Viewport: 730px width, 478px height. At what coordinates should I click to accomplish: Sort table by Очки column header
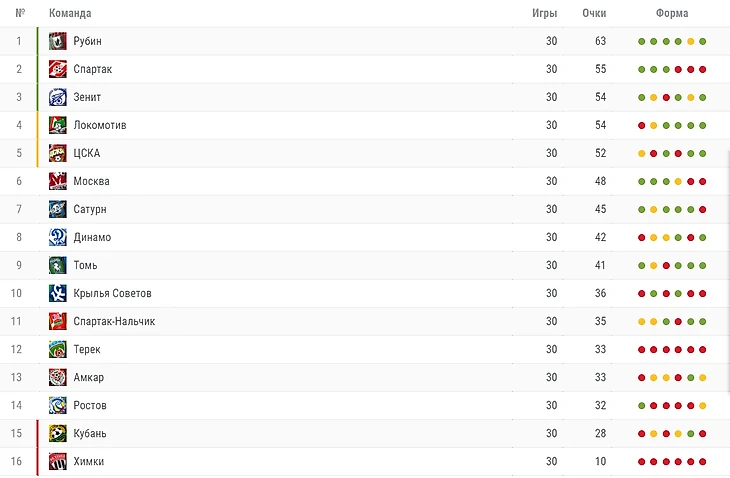coord(594,13)
